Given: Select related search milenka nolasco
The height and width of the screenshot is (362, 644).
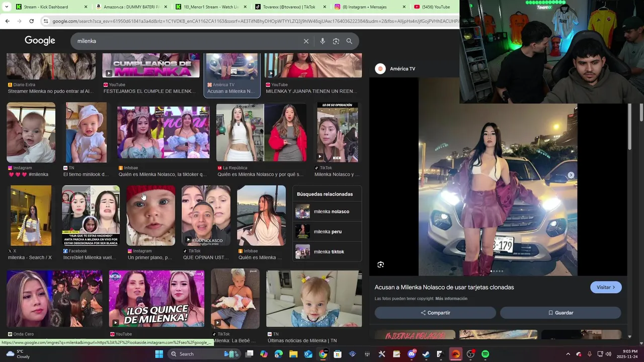Looking at the screenshot, I should point(327,212).
